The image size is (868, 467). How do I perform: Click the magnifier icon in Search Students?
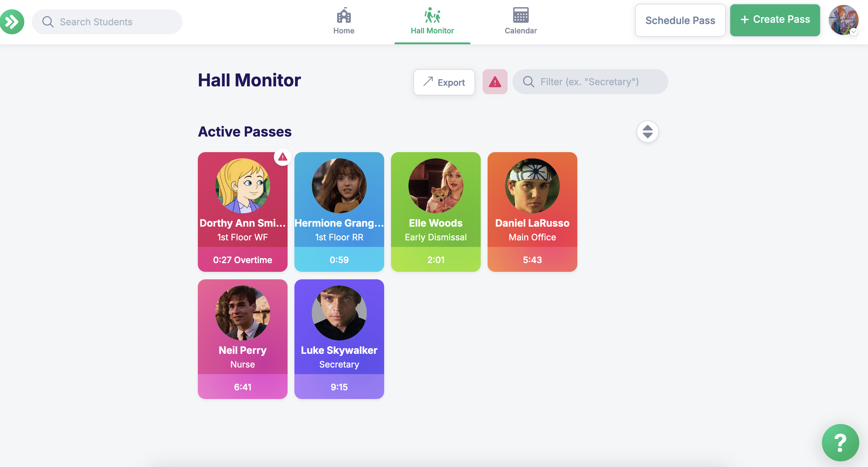47,22
